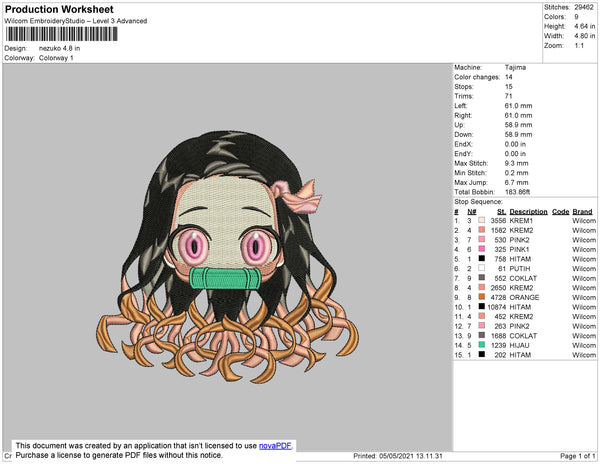Image resolution: width=600 pixels, height=464 pixels.
Task: Click the PUTIH white swatch in stop 6
Action: (481, 268)
